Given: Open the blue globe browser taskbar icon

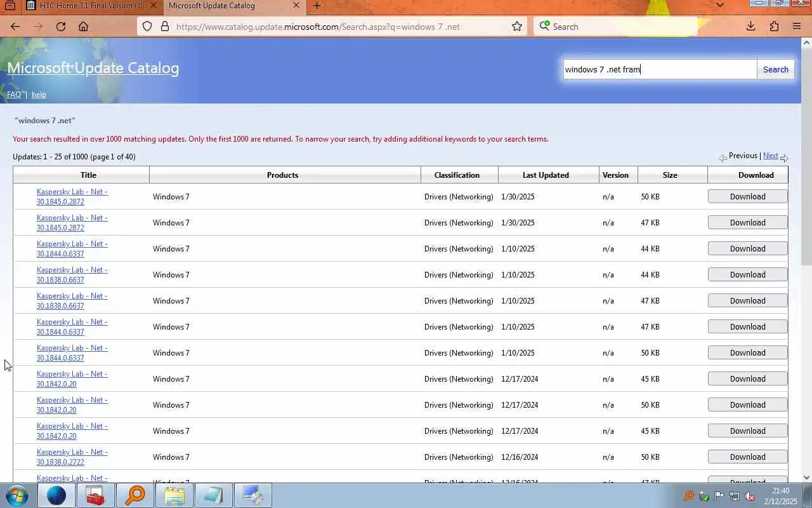Looking at the screenshot, I should [x=56, y=495].
